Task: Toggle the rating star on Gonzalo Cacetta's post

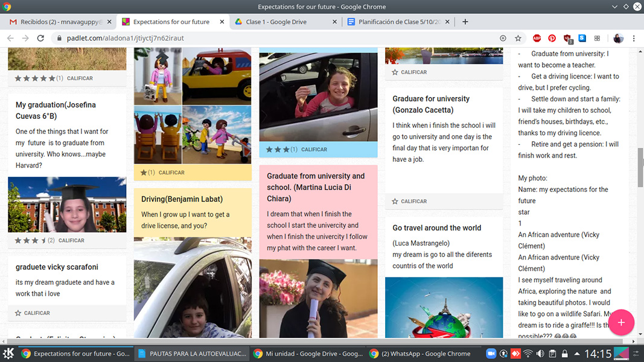Action: pyautogui.click(x=395, y=202)
